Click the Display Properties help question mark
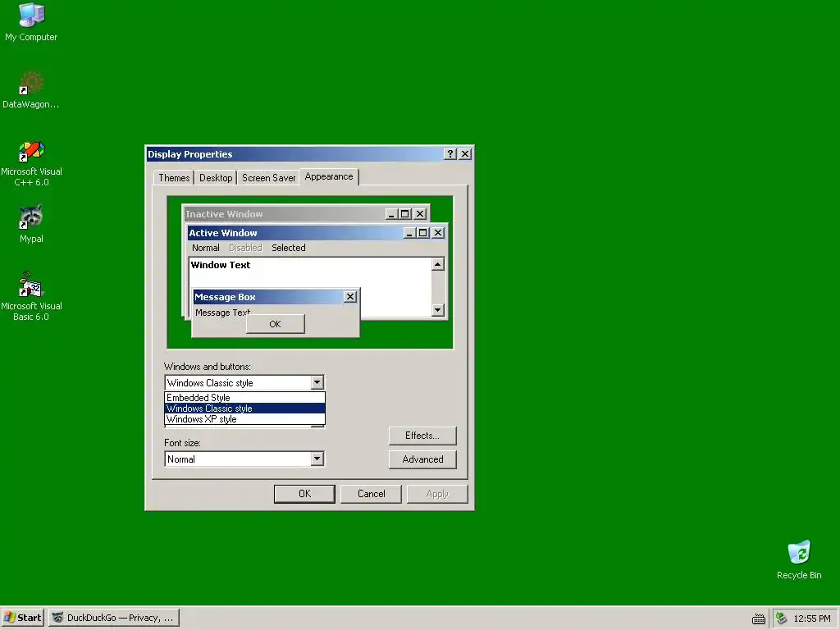This screenshot has width=840, height=630. point(450,153)
